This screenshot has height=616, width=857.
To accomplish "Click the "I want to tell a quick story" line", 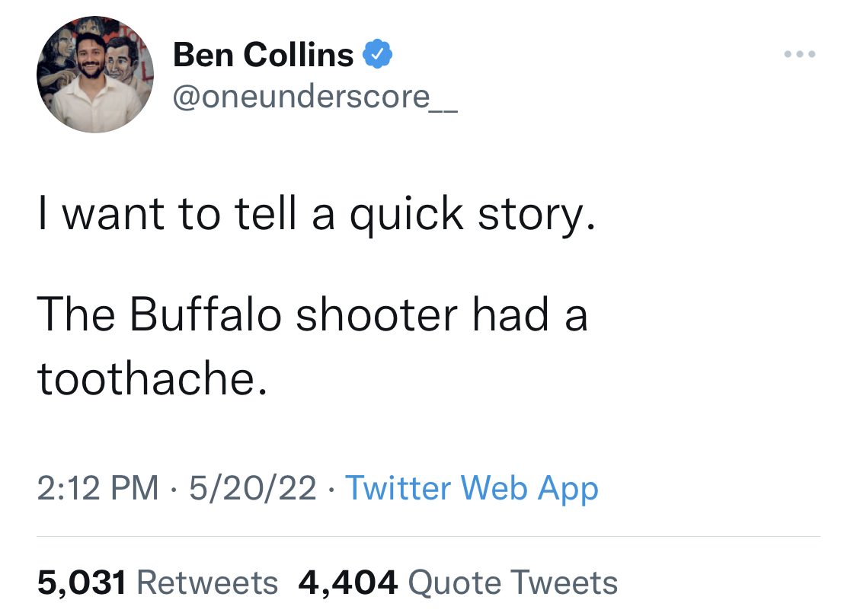I will (x=315, y=215).
